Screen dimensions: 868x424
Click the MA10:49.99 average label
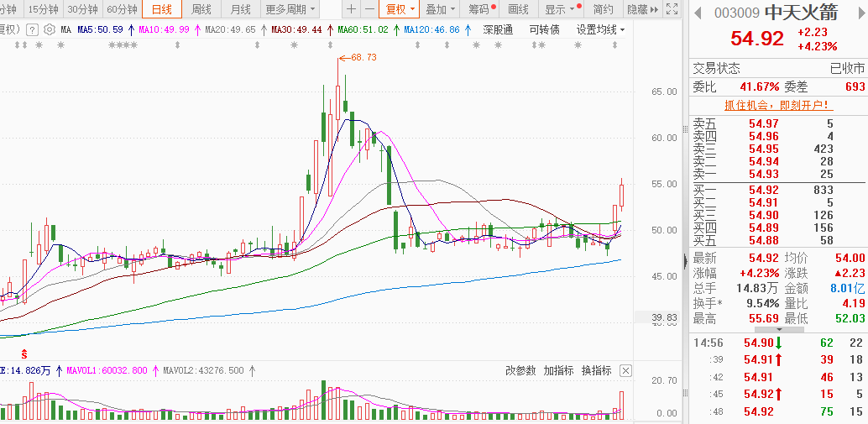[x=164, y=30]
